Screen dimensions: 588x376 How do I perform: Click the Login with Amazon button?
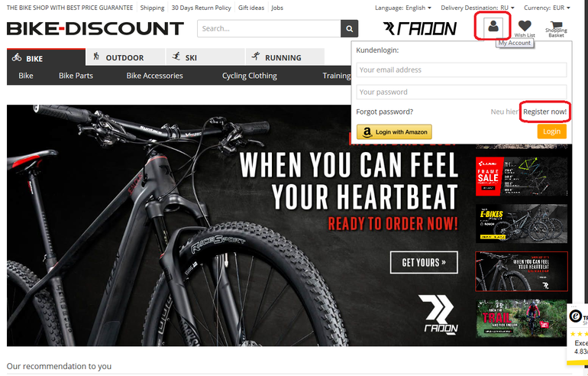(394, 131)
